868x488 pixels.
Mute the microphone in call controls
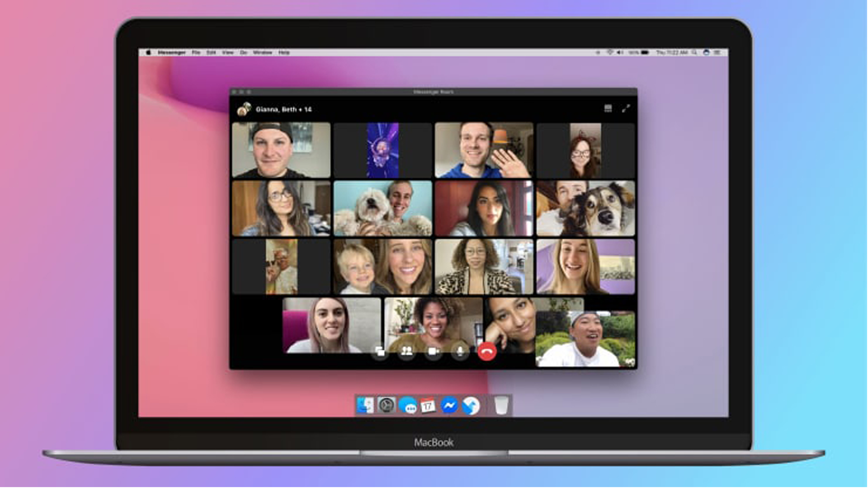pyautogui.click(x=460, y=352)
